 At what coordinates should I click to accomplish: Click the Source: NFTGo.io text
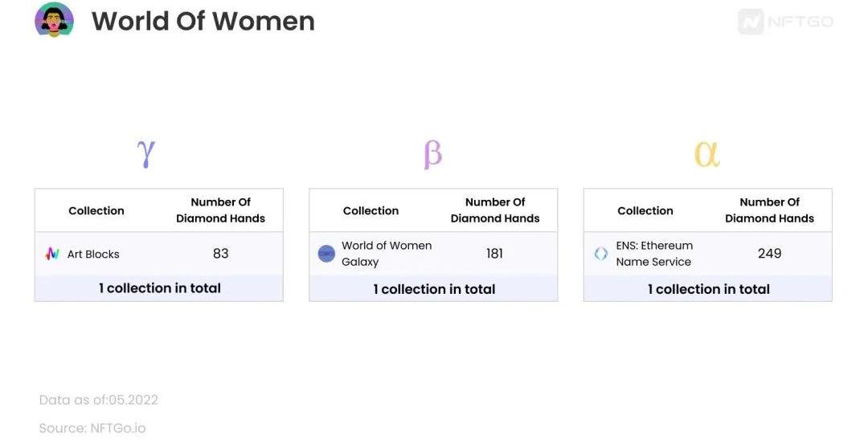92,428
